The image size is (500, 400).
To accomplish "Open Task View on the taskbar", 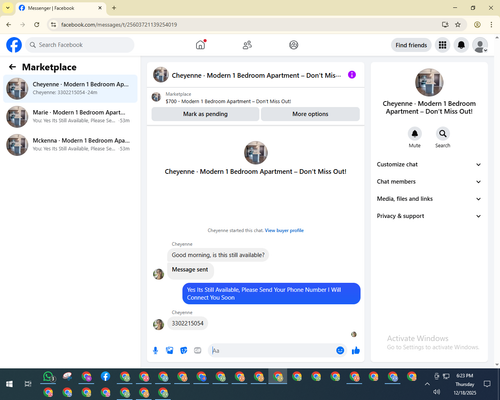I will (x=28, y=384).
